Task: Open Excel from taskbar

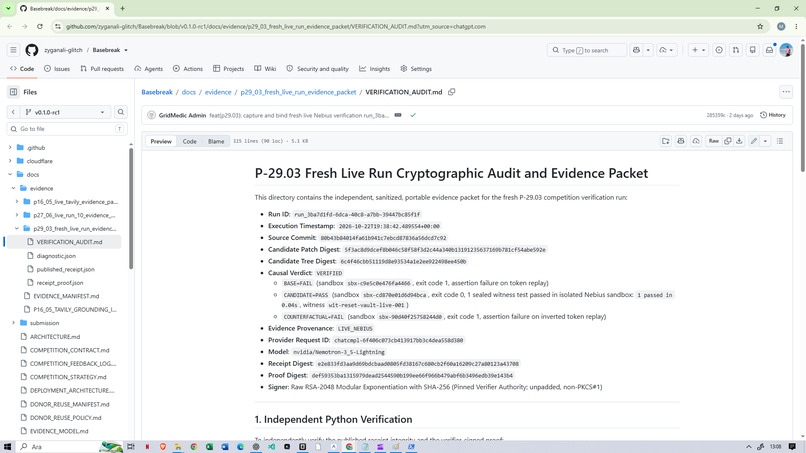Action: tap(209, 446)
